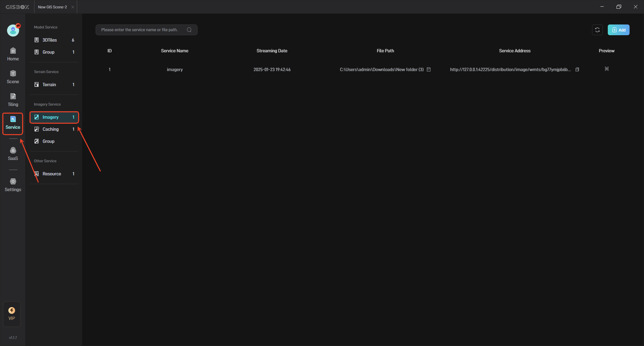Click the GISBOX logo
The height and width of the screenshot is (346, 644).
pos(17,7)
